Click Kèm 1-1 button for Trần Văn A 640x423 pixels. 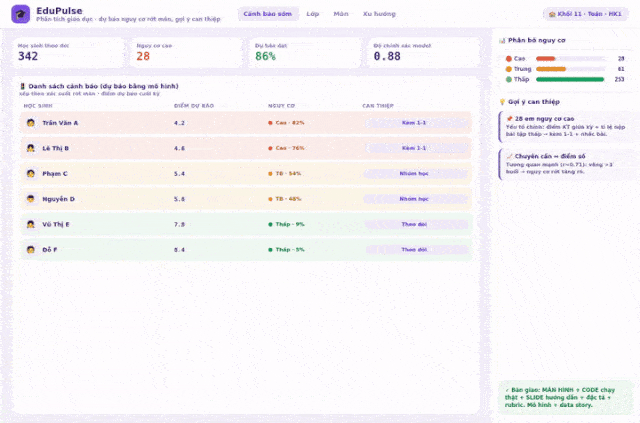pyautogui.click(x=414, y=122)
